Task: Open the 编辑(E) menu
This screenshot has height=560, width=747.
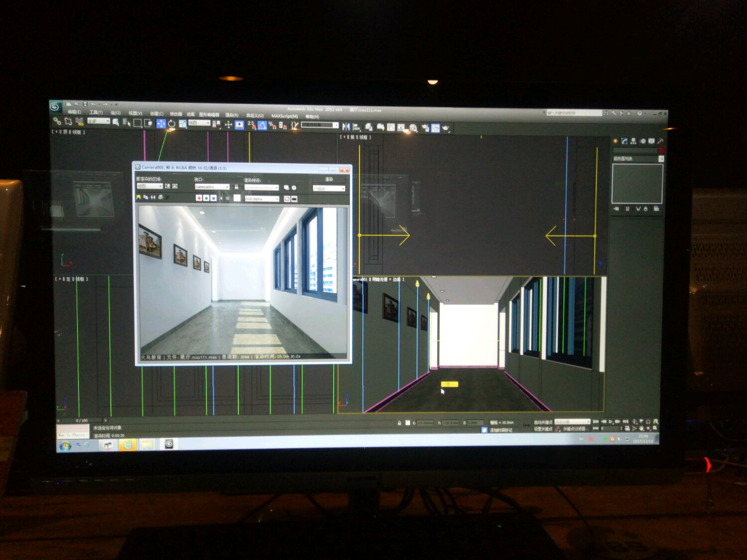Action: (74, 112)
